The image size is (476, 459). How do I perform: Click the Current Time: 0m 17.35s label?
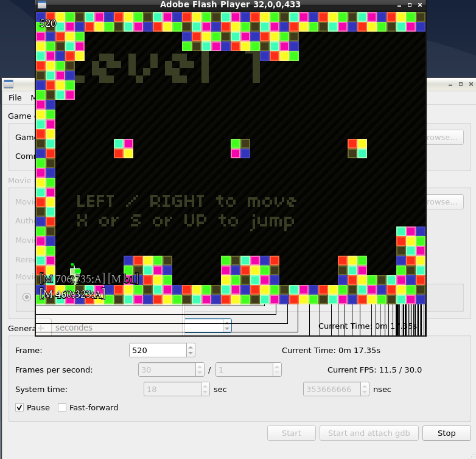[x=331, y=350]
